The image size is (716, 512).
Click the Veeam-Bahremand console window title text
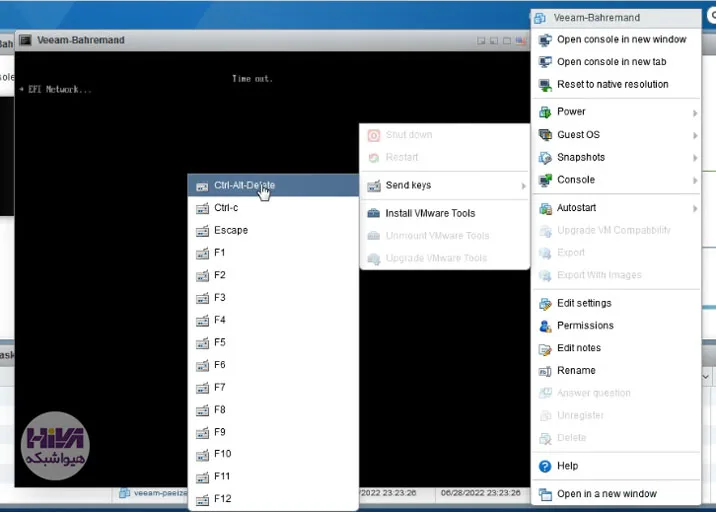(81, 40)
